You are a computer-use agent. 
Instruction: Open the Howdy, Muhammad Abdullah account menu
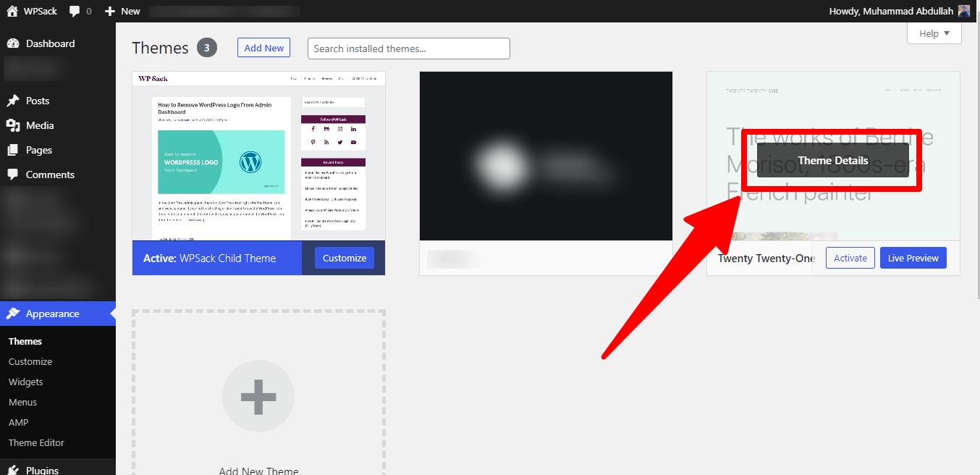tap(899, 11)
